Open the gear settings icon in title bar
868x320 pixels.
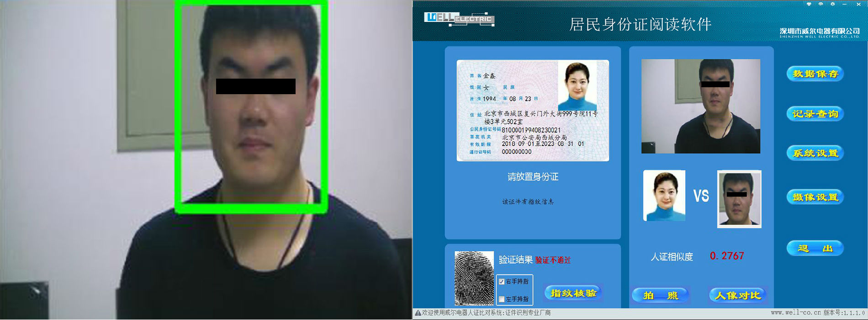click(833, 4)
